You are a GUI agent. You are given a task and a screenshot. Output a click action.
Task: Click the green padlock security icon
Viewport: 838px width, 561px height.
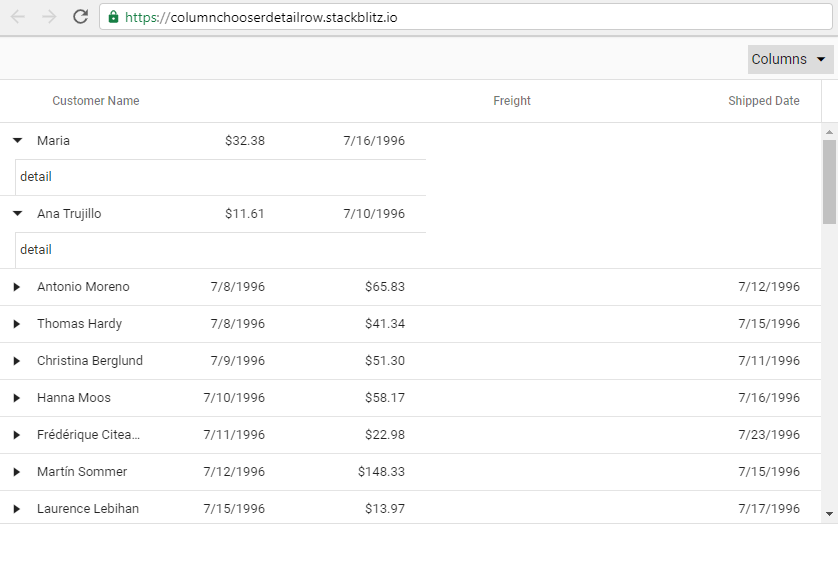coord(113,17)
